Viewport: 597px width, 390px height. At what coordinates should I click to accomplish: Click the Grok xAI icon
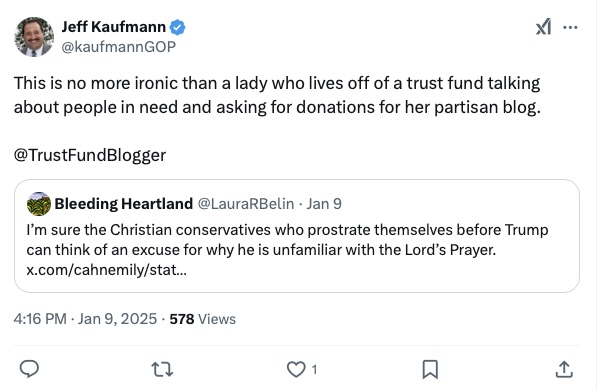pyautogui.click(x=543, y=27)
